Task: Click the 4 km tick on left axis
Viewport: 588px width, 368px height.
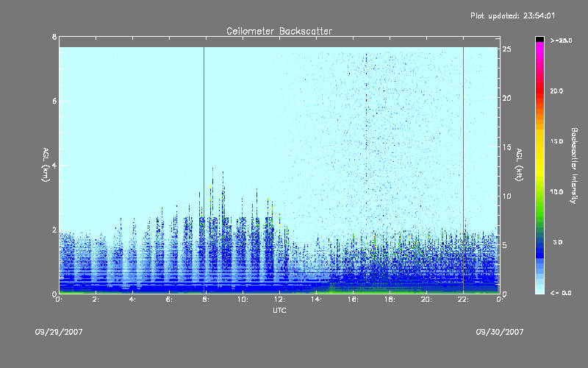Action: click(x=54, y=165)
